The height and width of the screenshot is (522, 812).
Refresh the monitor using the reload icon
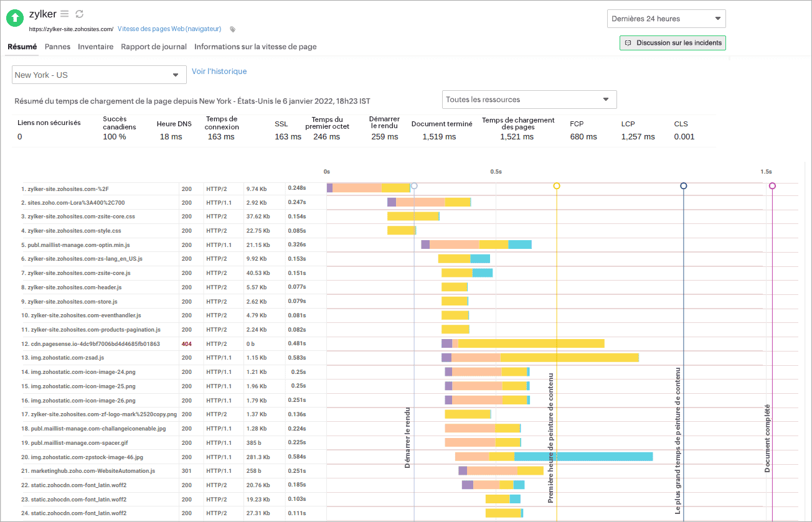click(x=80, y=14)
